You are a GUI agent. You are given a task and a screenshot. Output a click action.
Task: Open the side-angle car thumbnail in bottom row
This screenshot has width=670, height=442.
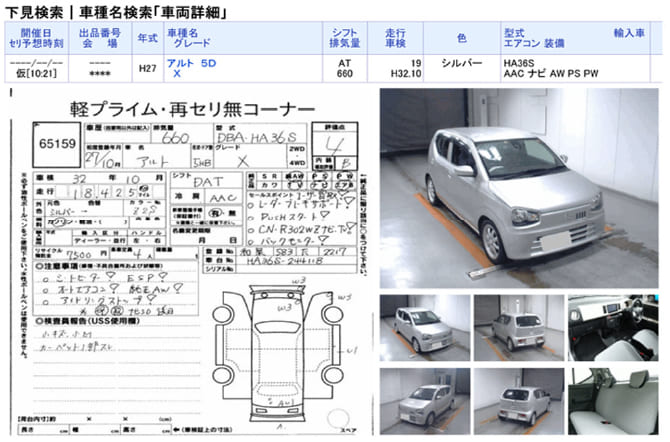[425, 401]
